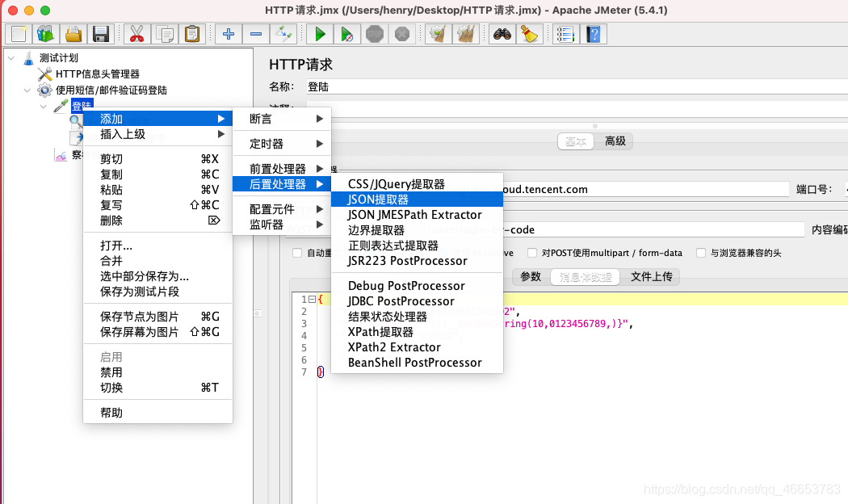Viewport: 848px width, 504px height.
Task: Choose 复制 from context menu
Action: (x=158, y=174)
